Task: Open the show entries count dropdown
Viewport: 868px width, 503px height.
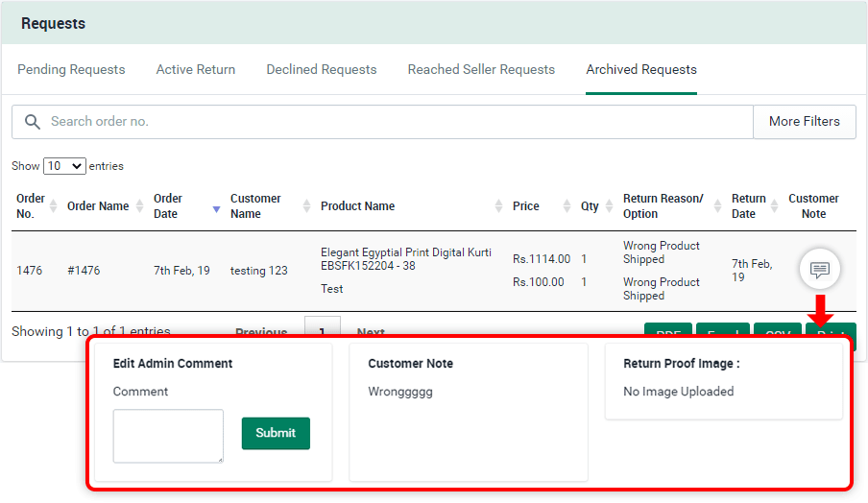Action: (64, 166)
